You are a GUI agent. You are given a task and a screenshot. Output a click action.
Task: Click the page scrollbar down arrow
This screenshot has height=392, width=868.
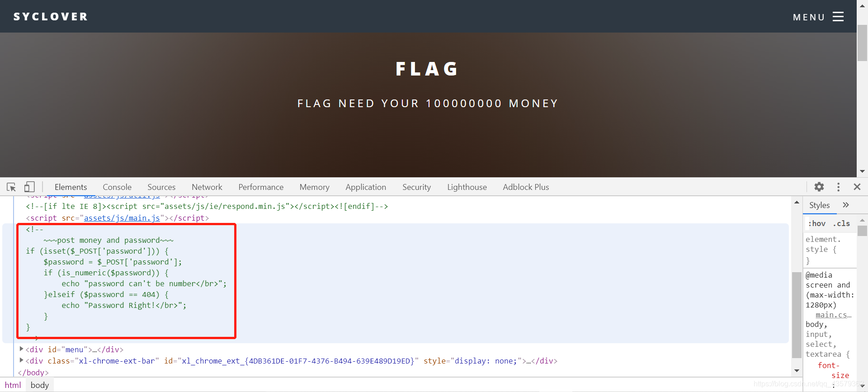[862, 171]
